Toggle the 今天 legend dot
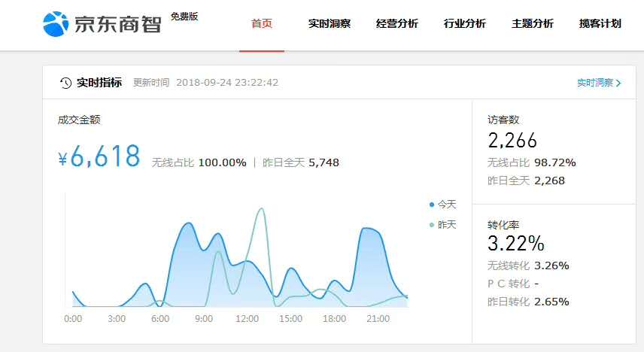Screen dimensions: 644x352 point(432,205)
